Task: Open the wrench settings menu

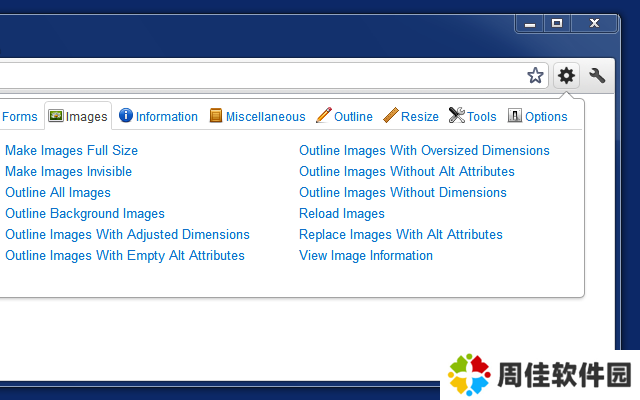Action: tap(598, 75)
